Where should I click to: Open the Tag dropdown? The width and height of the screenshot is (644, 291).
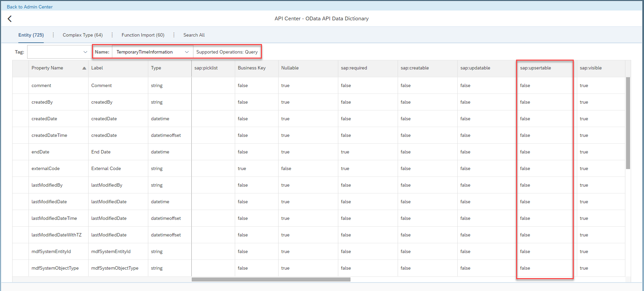click(85, 52)
